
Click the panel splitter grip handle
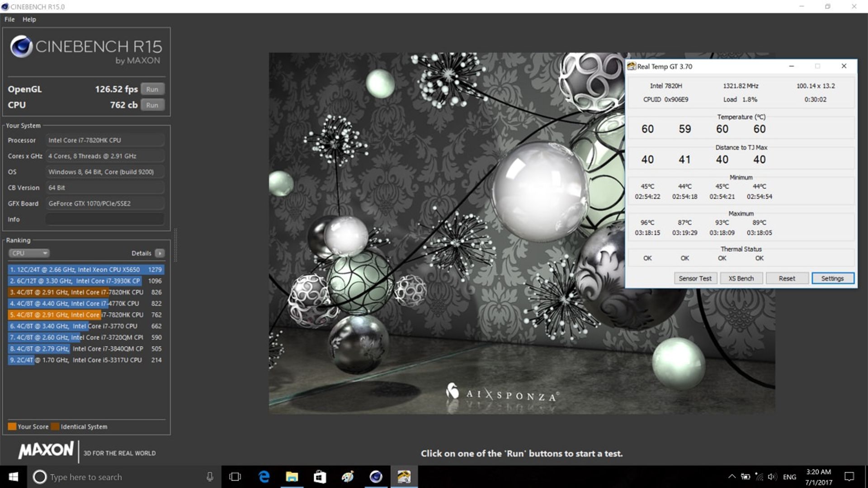175,245
